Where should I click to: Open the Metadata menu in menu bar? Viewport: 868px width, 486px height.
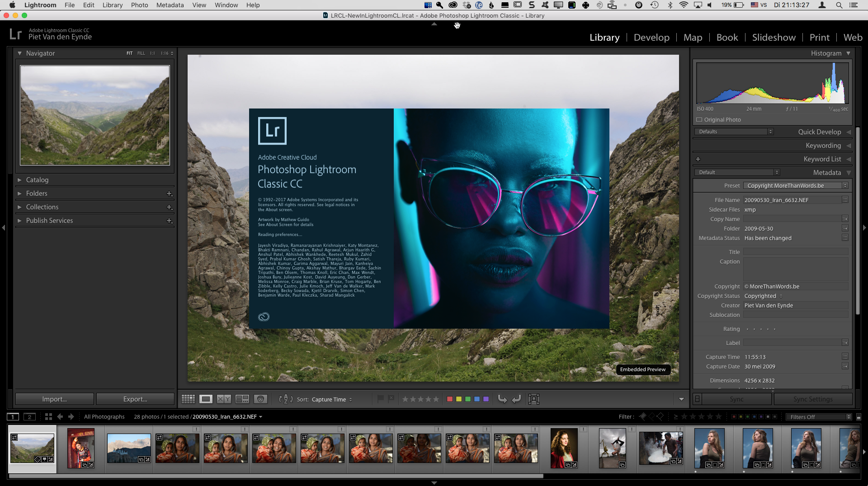(x=170, y=5)
